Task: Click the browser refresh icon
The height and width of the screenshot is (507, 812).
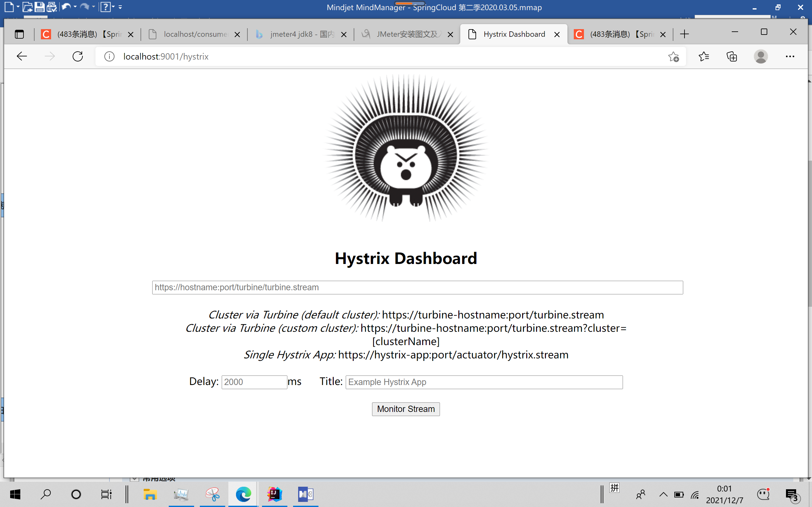Action: point(77,56)
